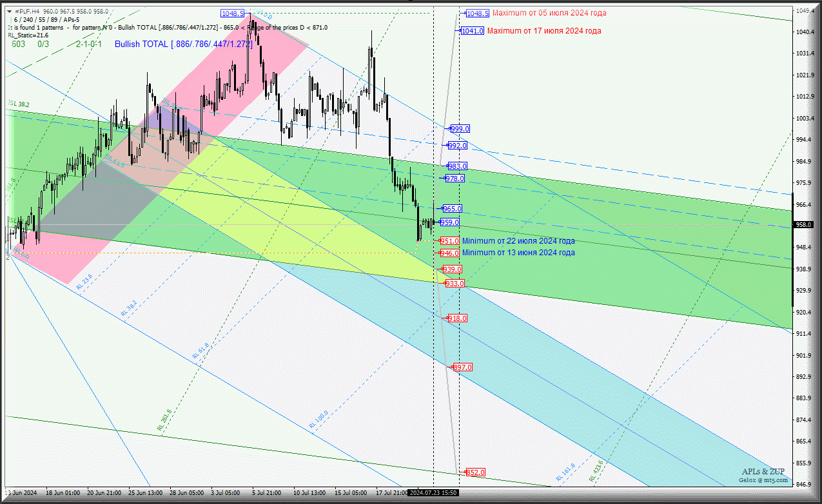822x504 pixels.
Task: Select 'Minimum от 13 июня 2024 года' text
Action: tap(518, 253)
